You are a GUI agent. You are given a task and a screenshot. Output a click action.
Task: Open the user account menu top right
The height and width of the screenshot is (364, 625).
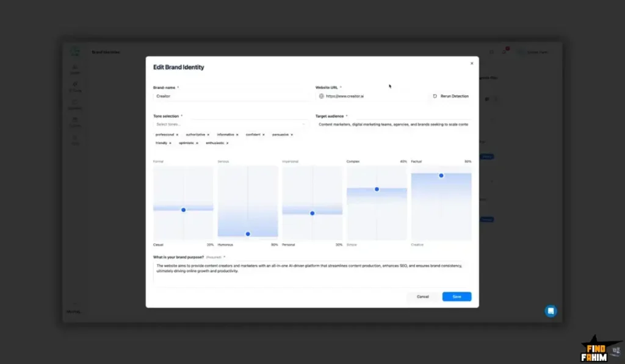click(534, 52)
